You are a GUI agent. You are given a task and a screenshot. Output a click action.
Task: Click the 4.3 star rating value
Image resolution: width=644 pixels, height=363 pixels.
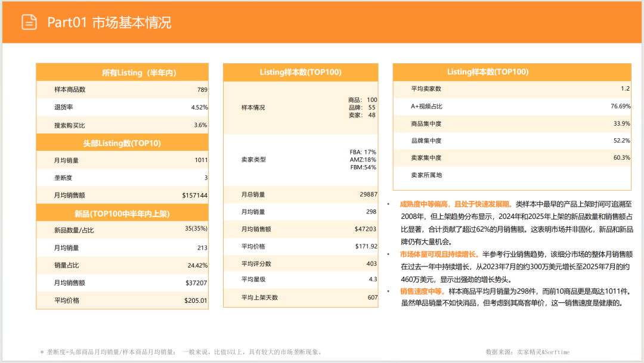[373, 279]
